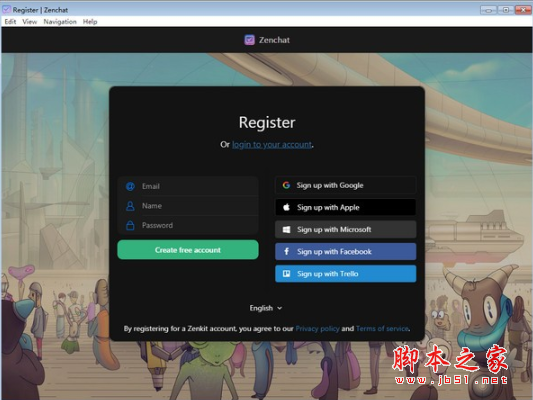Open the Edit menu
Viewport: 533px width, 400px height.
click(10, 22)
